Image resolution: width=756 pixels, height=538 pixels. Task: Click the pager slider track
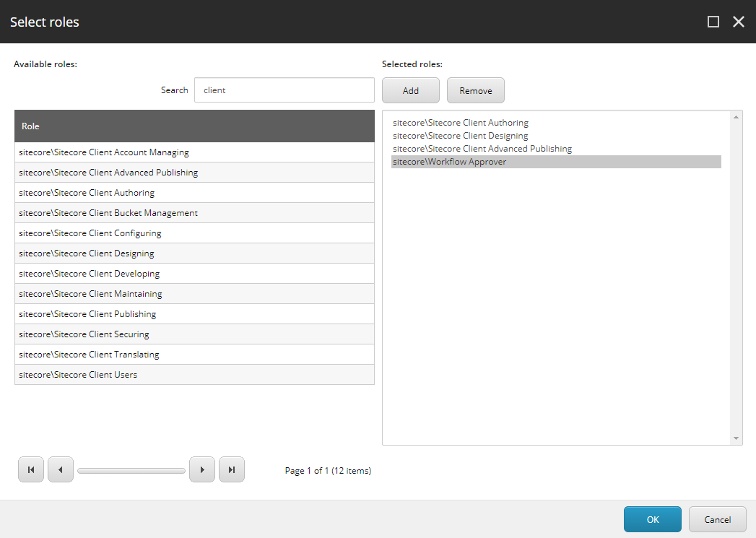(131, 471)
